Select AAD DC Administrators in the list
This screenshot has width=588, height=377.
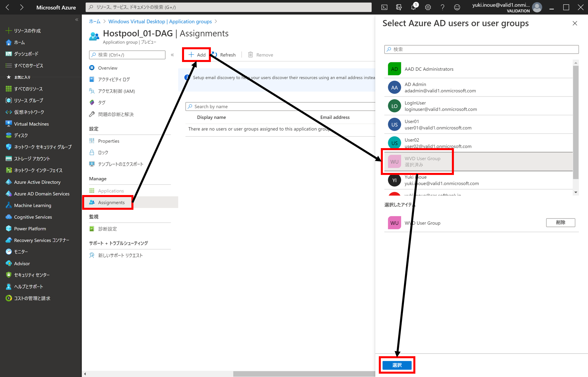(479, 69)
